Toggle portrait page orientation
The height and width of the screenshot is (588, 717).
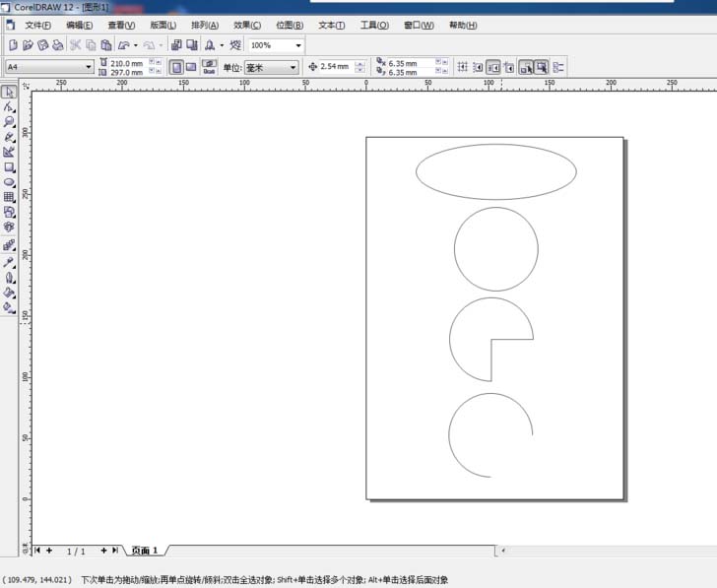point(175,67)
